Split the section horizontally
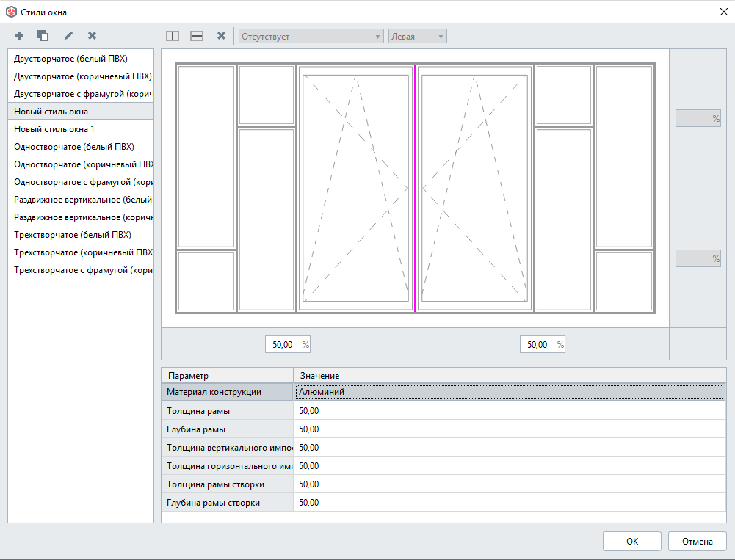 [197, 36]
